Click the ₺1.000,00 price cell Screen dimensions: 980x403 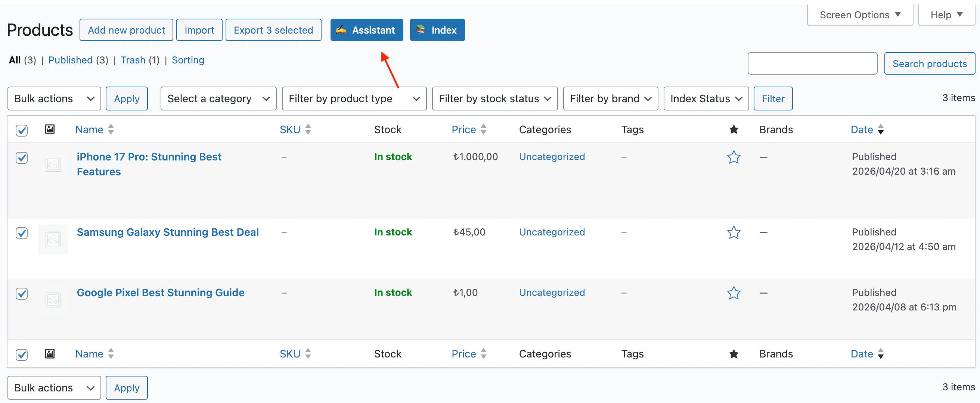point(475,157)
